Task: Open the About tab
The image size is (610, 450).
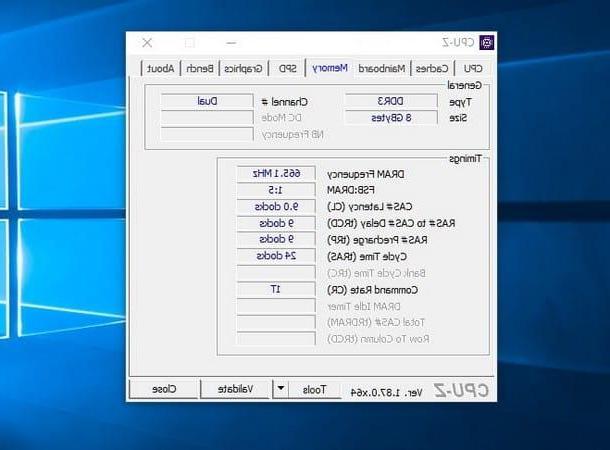Action: (x=160, y=68)
